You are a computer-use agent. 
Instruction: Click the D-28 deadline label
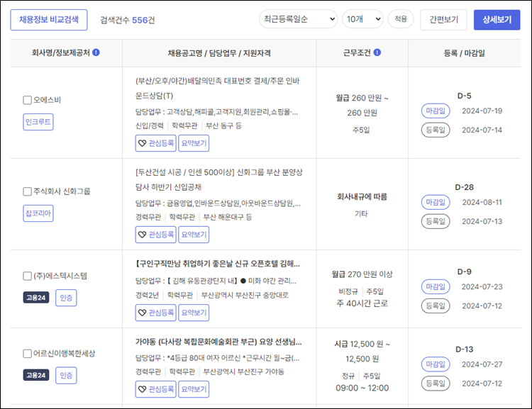point(464,187)
